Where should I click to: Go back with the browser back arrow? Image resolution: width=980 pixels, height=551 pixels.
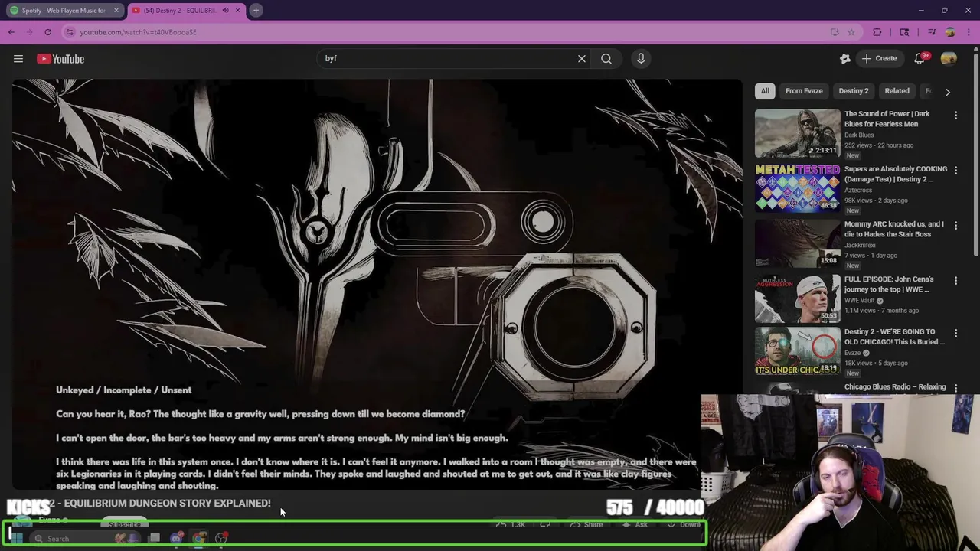point(11,32)
